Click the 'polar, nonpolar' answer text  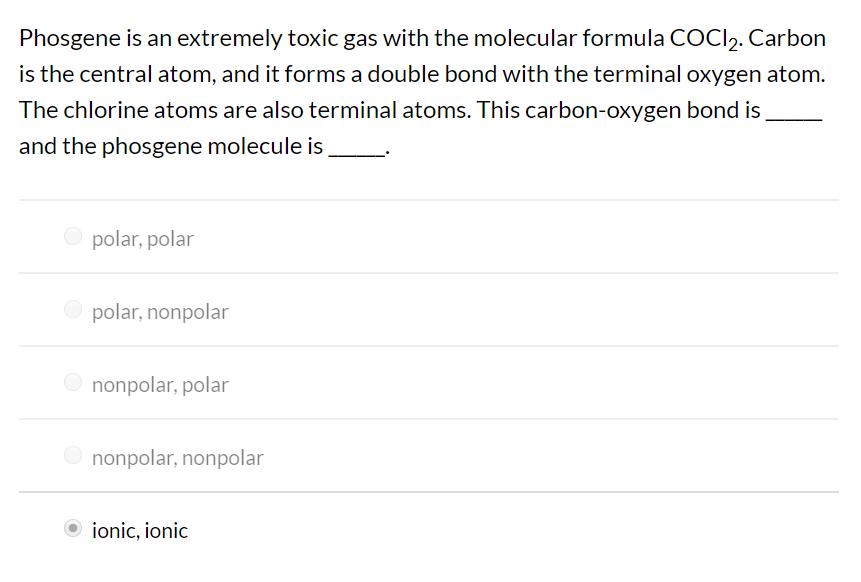point(160,311)
